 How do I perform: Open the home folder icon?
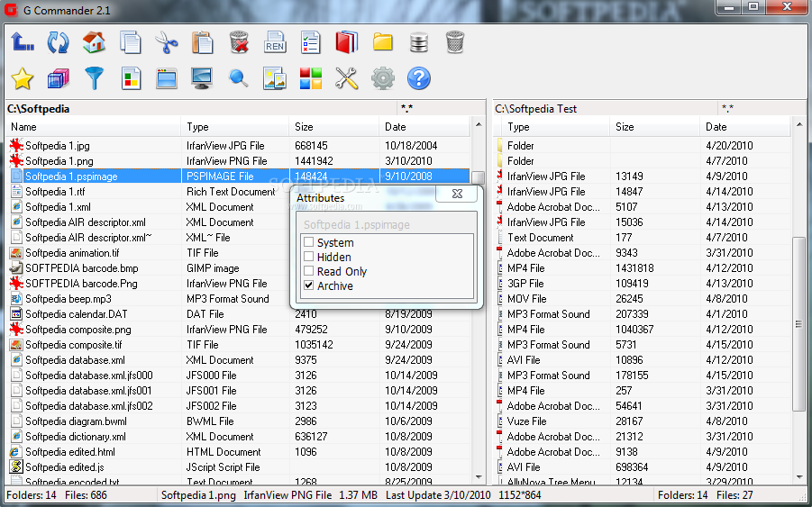94,42
